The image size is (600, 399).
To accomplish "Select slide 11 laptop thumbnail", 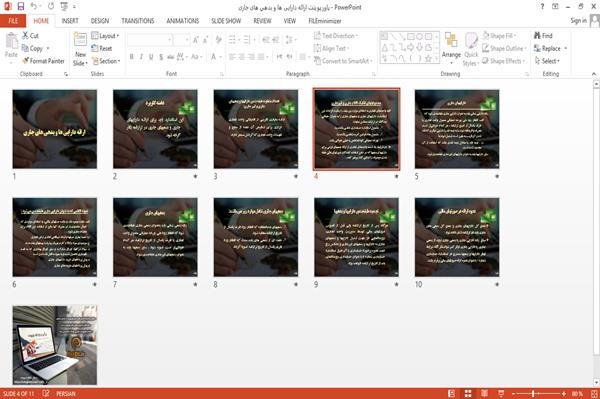I will pyautogui.click(x=55, y=345).
